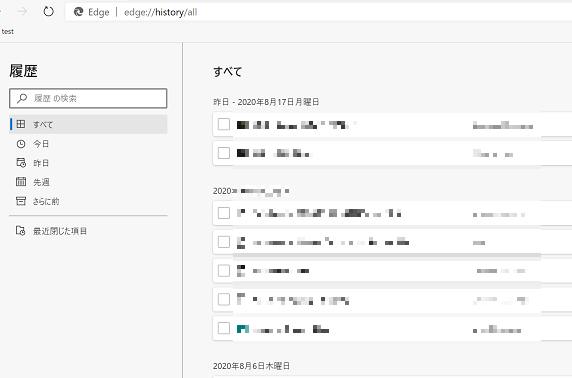Open 最近閉じた項目 in the sidebar
Screen dimensions: 572x378
tap(88, 231)
